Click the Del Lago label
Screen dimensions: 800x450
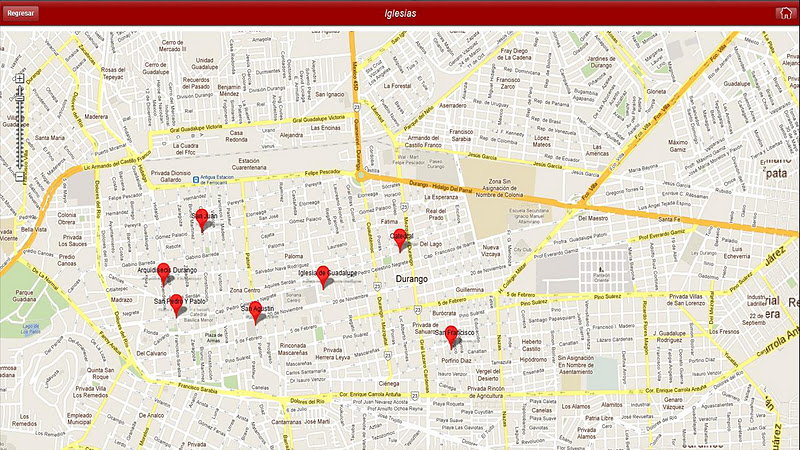tap(432, 244)
